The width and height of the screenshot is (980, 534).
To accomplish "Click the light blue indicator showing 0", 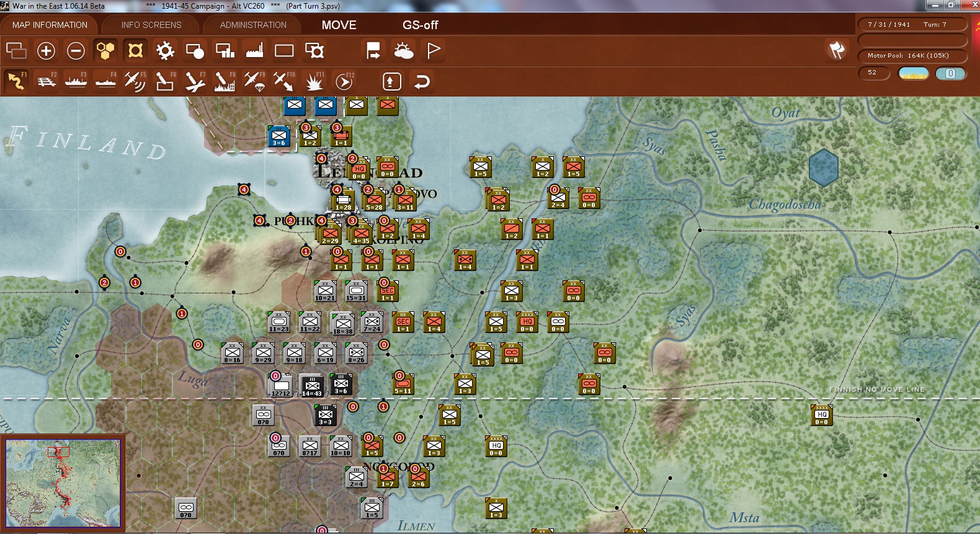I will coord(950,73).
